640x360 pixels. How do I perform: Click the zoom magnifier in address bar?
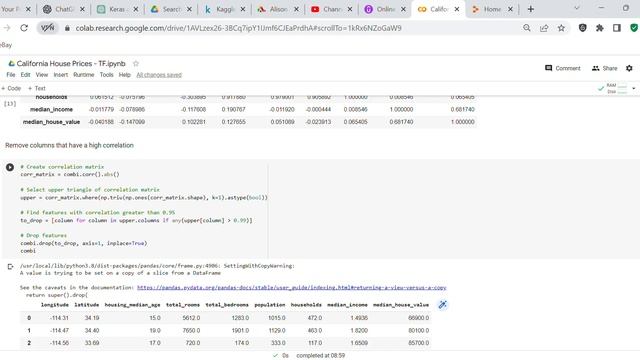[527, 28]
